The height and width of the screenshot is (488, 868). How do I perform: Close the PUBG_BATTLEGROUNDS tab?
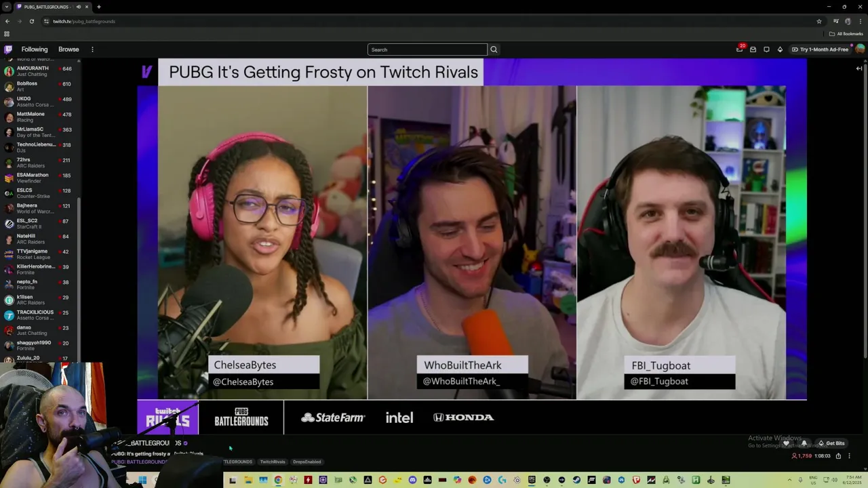pos(88,7)
